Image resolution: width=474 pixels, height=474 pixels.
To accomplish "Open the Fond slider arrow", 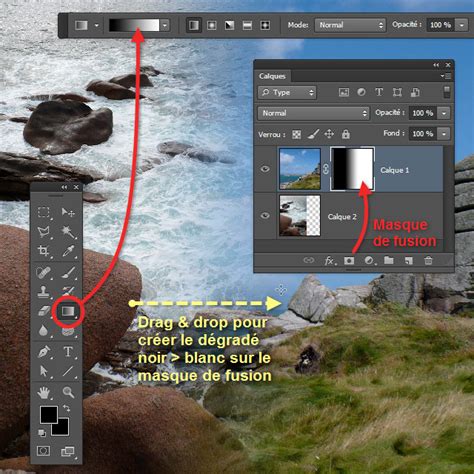I will 444,134.
